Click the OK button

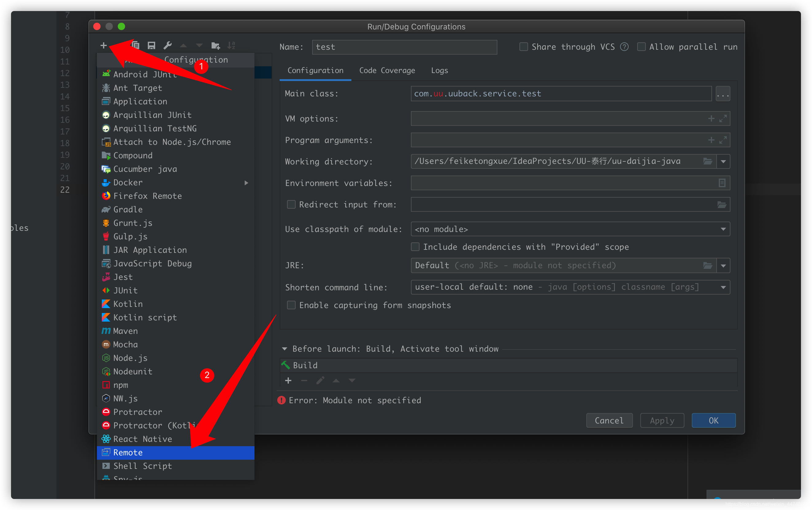point(713,421)
